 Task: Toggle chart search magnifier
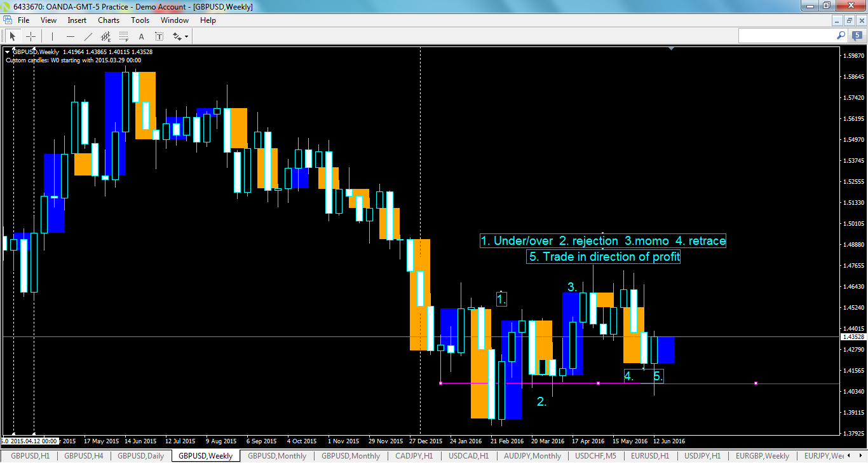(x=841, y=35)
